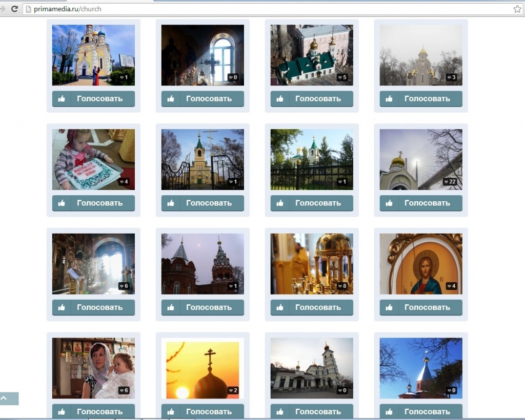Bookmark this page with the star icon
The width and height of the screenshot is (525, 420).
[517, 9]
